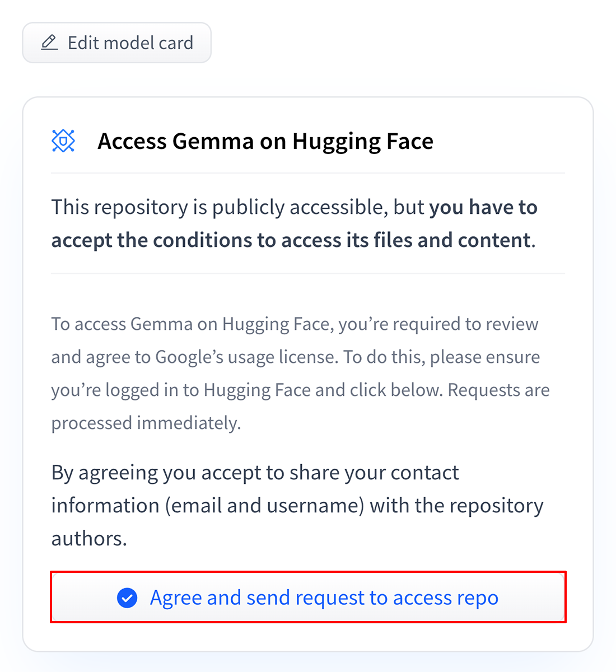Click the Edit model card button
This screenshot has width=616, height=672.
pos(116,43)
